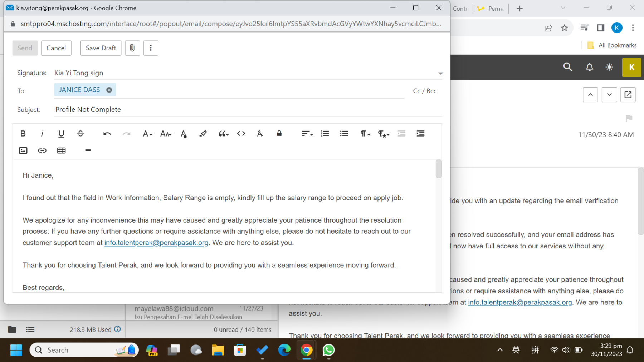Insert a horizontal line
Screen dimensions: 644x362
(88, 150)
